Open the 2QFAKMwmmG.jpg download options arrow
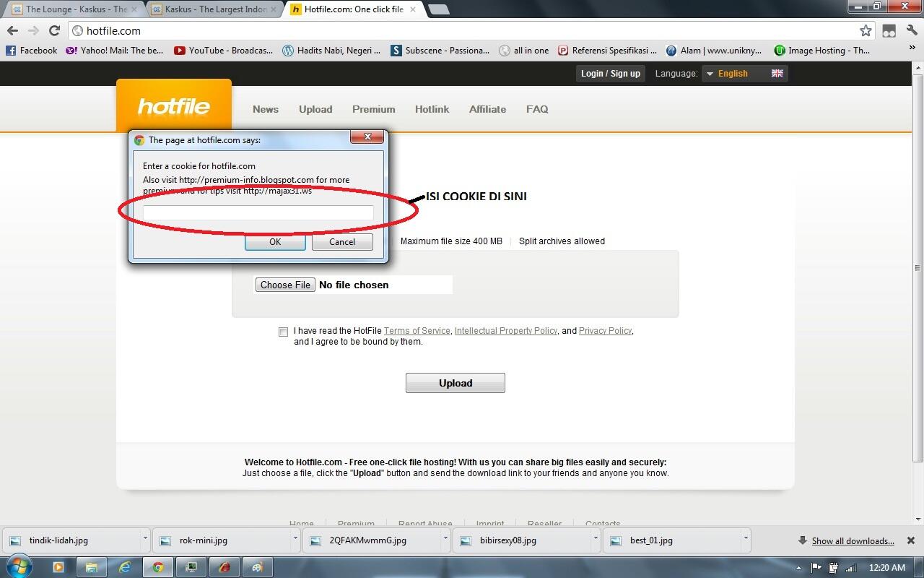The height and width of the screenshot is (578, 924). [x=445, y=539]
